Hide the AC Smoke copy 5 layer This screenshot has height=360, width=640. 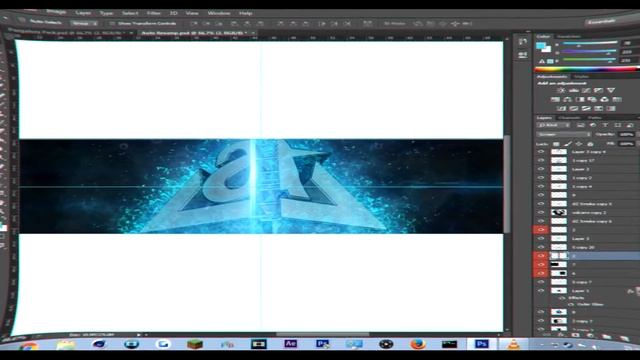click(541, 204)
